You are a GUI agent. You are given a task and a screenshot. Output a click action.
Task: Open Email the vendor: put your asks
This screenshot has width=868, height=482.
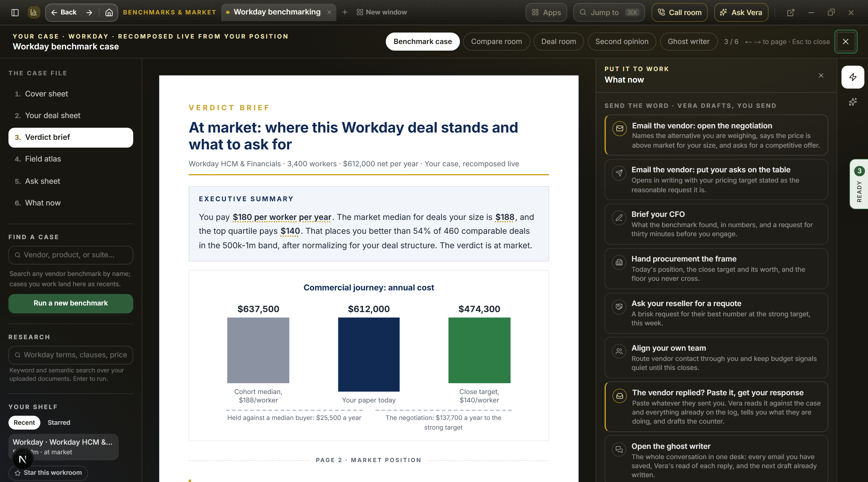(x=716, y=180)
